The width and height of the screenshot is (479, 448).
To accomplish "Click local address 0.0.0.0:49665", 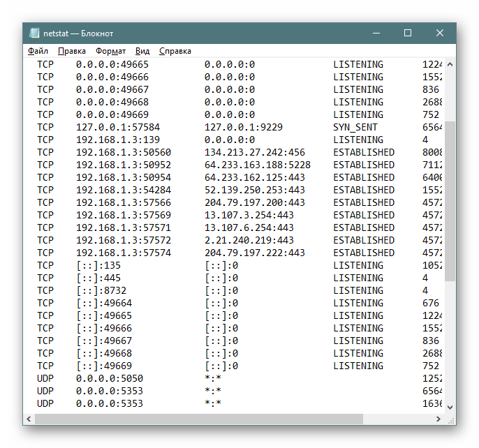I will pos(112,64).
